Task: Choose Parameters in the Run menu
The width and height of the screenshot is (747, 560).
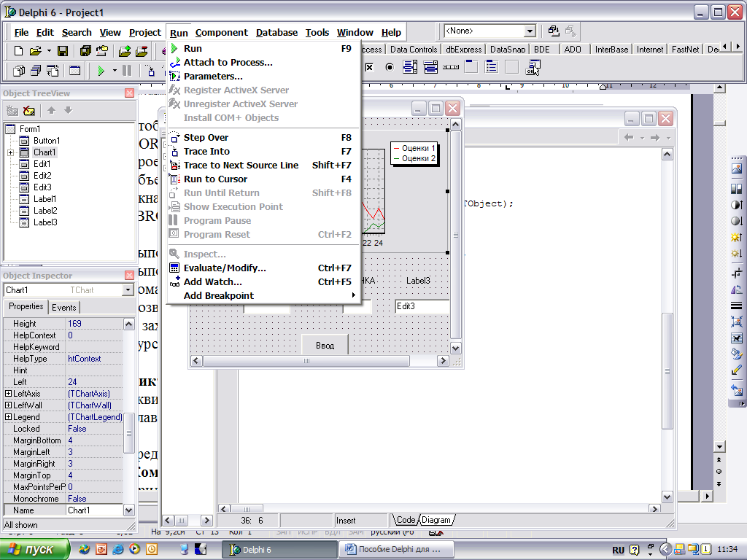Action: point(263,76)
